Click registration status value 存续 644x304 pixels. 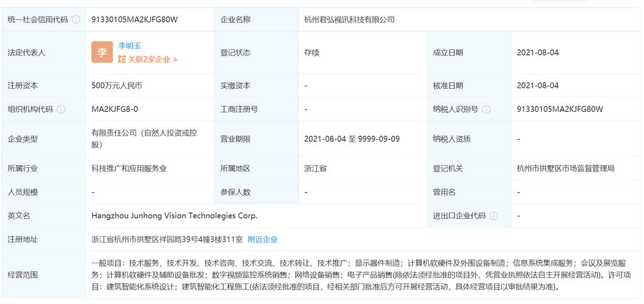coord(312,52)
